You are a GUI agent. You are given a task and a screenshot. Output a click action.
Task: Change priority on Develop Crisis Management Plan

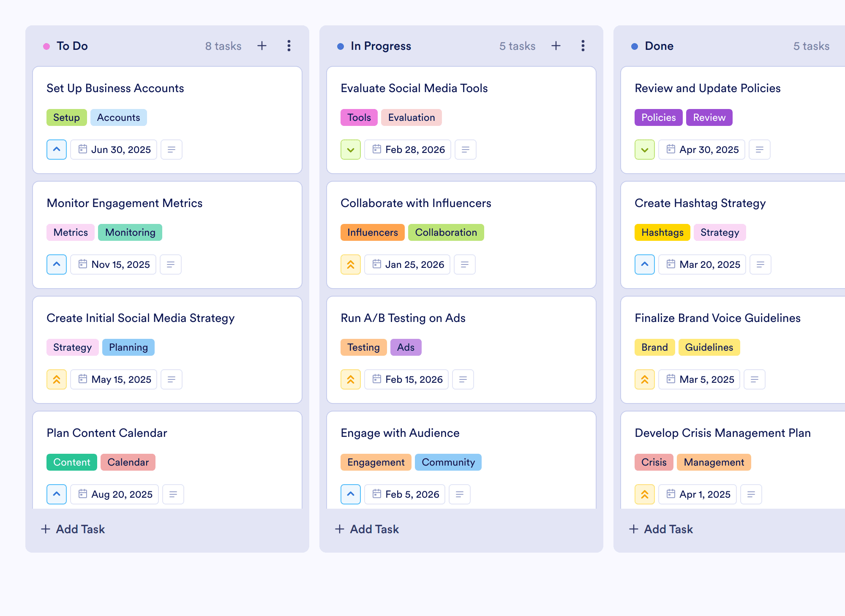pyautogui.click(x=645, y=494)
